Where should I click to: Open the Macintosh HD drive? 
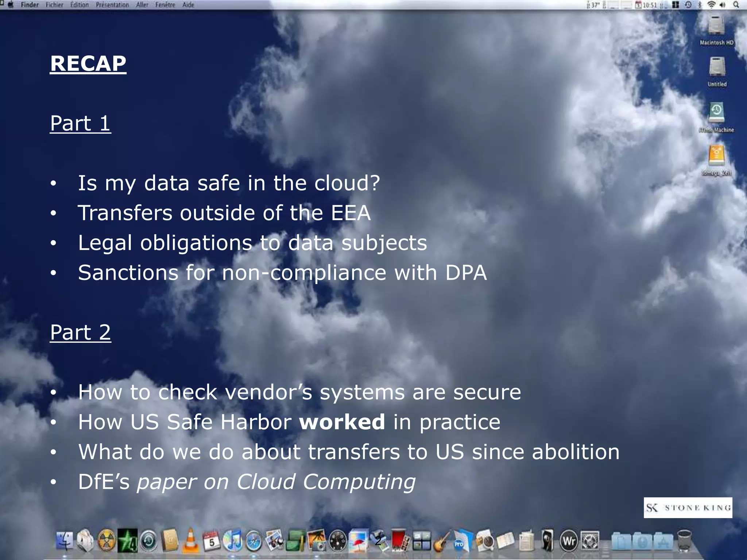click(716, 31)
